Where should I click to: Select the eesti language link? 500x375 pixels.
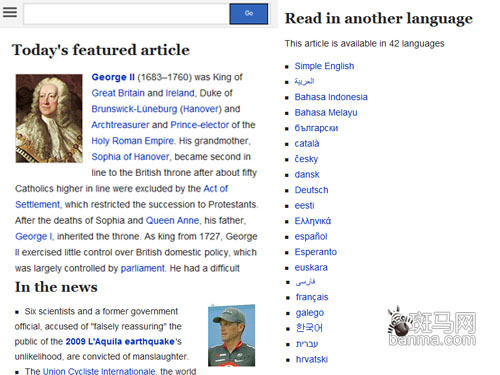click(x=304, y=206)
